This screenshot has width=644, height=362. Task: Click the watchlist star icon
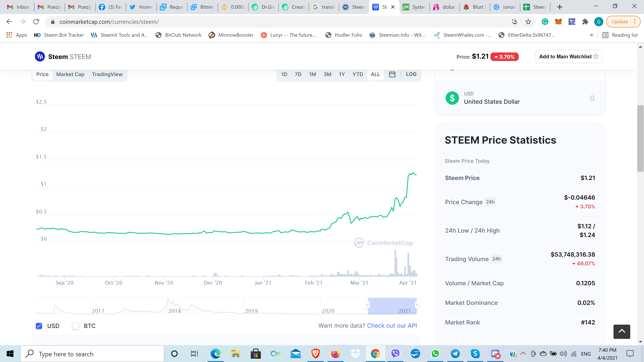click(x=596, y=56)
